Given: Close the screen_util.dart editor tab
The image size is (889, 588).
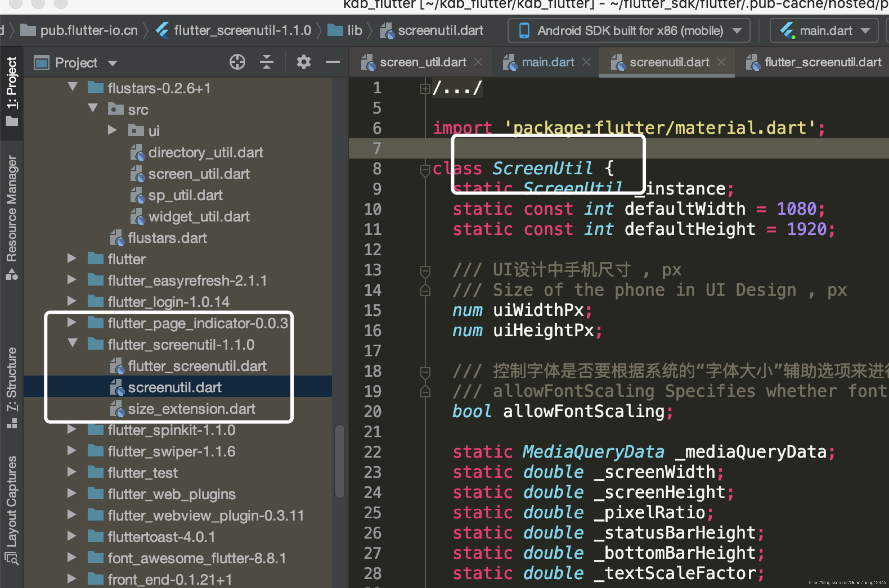Looking at the screenshot, I should (x=478, y=62).
